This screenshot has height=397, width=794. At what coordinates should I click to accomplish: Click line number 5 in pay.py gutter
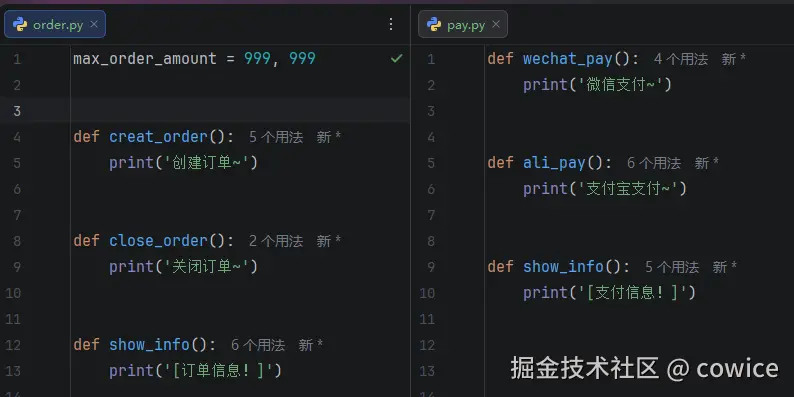tap(431, 163)
